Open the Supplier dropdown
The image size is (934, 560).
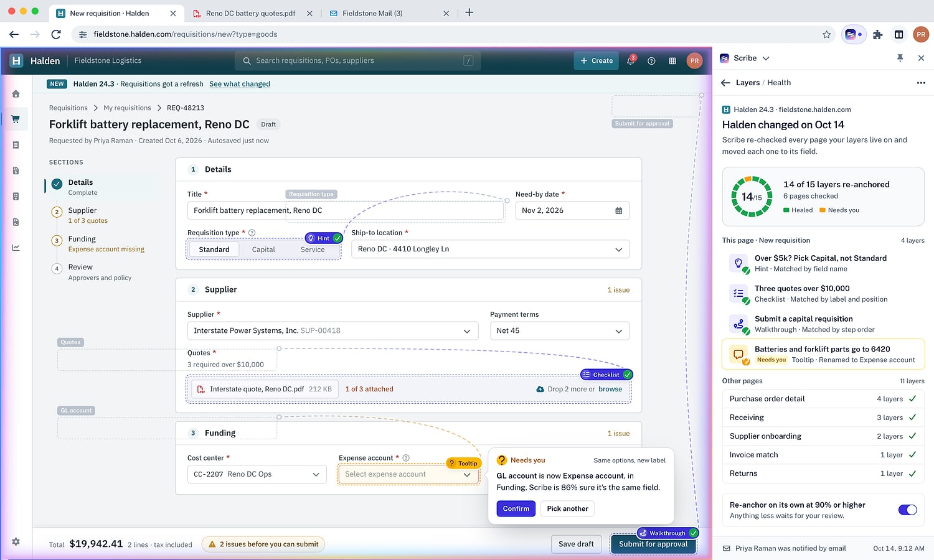coord(333,330)
